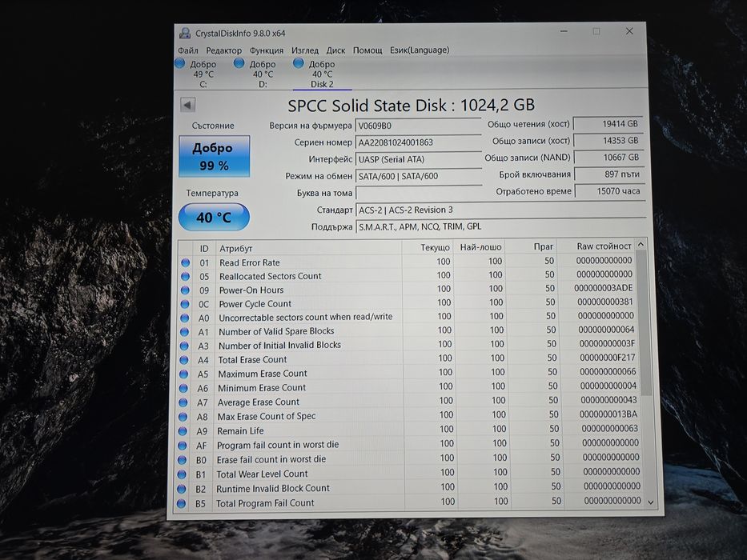This screenshot has width=747, height=560.
Task: Select drive D: status tab
Action: pyautogui.click(x=255, y=74)
